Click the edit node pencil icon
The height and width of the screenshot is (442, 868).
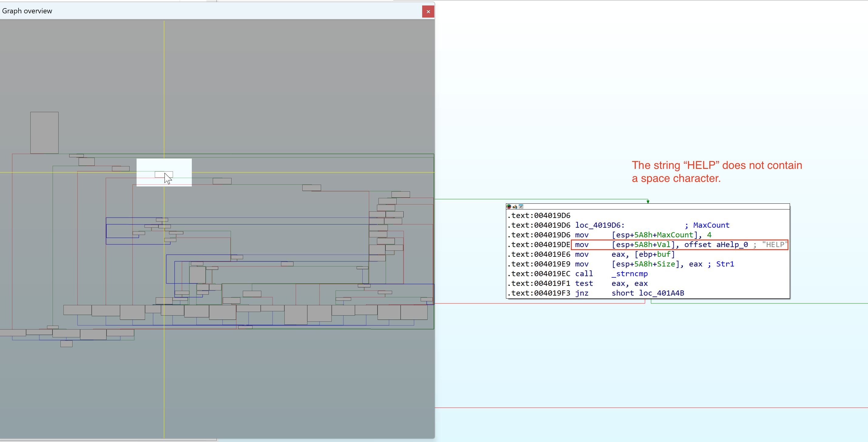(x=515, y=207)
